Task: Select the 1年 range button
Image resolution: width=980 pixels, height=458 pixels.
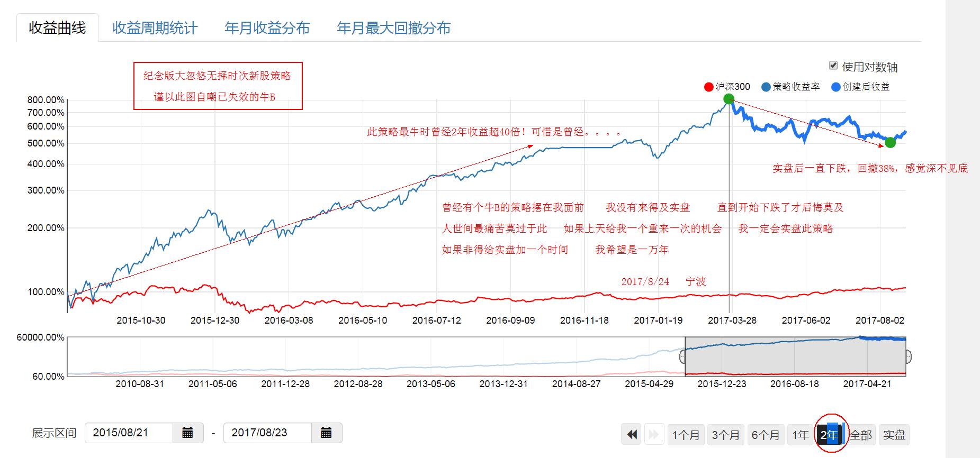Action: [801, 435]
